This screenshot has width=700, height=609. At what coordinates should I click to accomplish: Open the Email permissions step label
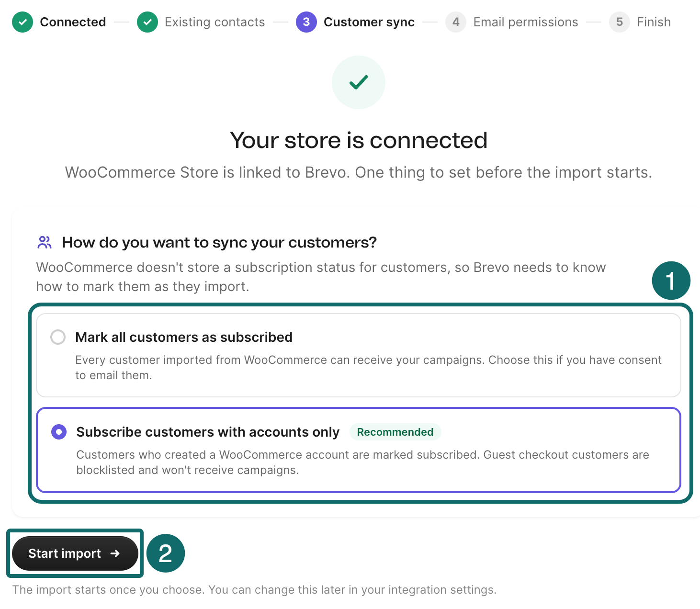(526, 22)
